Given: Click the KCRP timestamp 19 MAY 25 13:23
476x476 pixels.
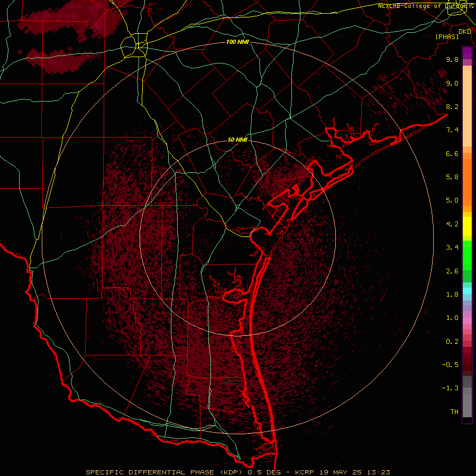Looking at the screenshot, I should [x=342, y=472].
